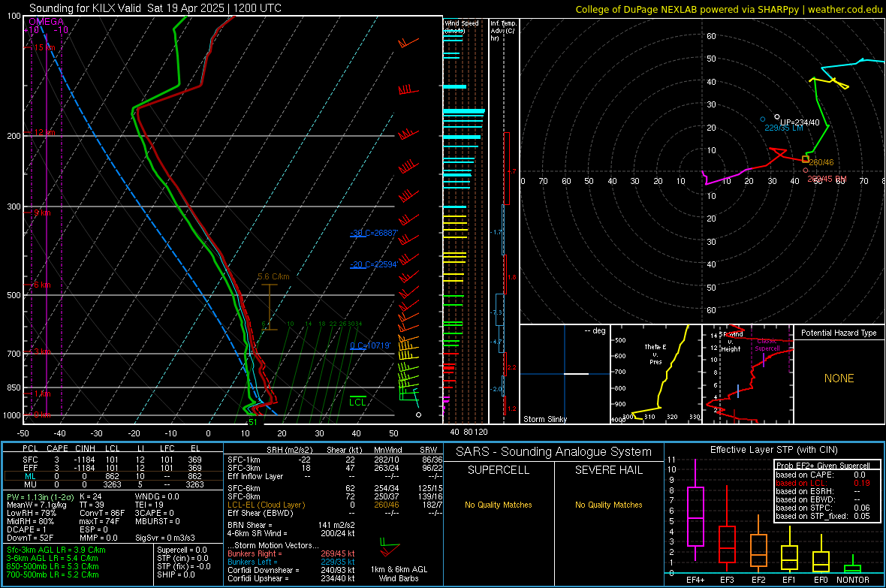The height and width of the screenshot is (588, 886).
Task: Click the SR Wind v. Height inset label
Action: pos(731,342)
